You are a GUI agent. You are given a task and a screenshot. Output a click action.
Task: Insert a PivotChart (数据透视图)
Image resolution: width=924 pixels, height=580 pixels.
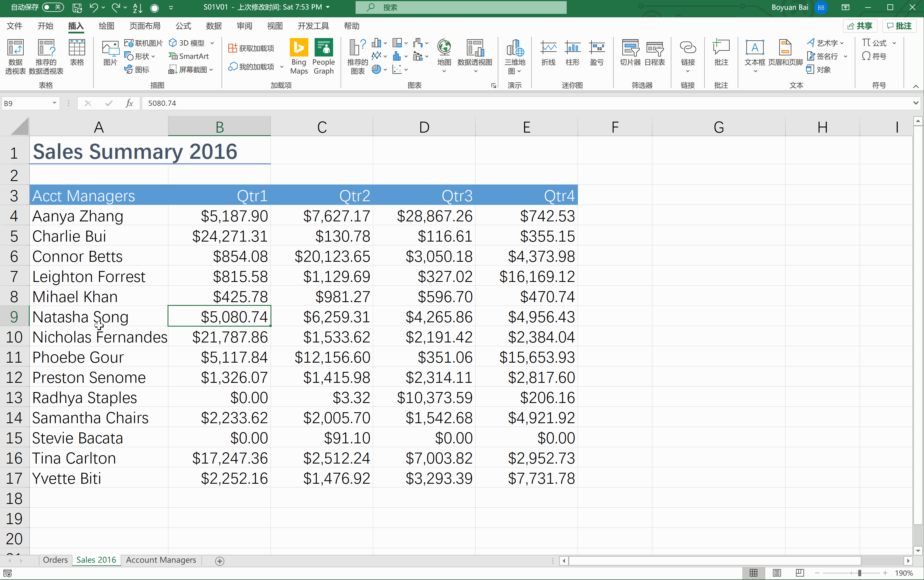click(475, 57)
